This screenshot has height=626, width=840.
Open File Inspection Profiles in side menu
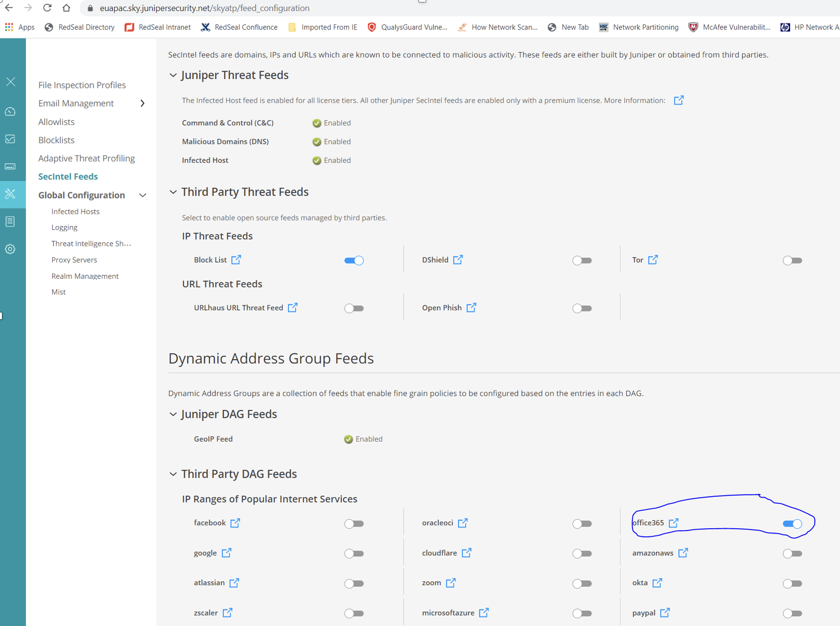click(82, 85)
